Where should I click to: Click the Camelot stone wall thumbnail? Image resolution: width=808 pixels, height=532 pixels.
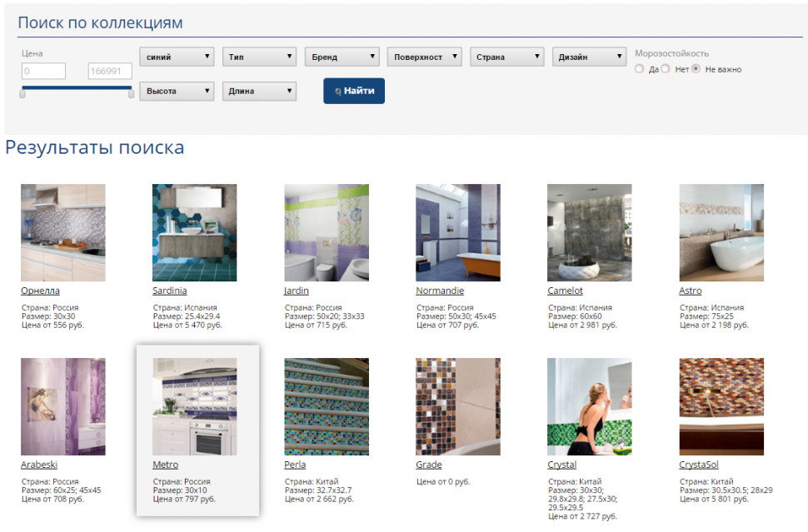pos(590,233)
